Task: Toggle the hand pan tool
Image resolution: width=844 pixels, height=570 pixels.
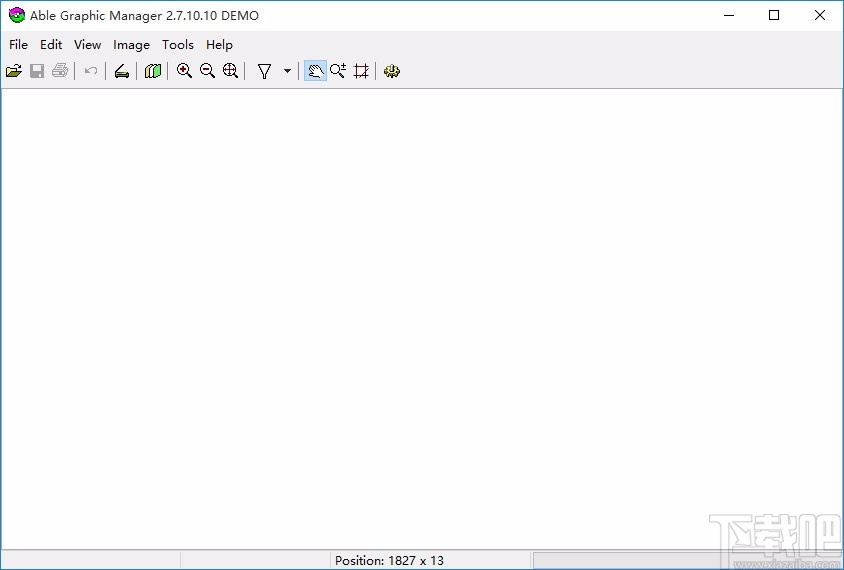Action: click(x=315, y=71)
